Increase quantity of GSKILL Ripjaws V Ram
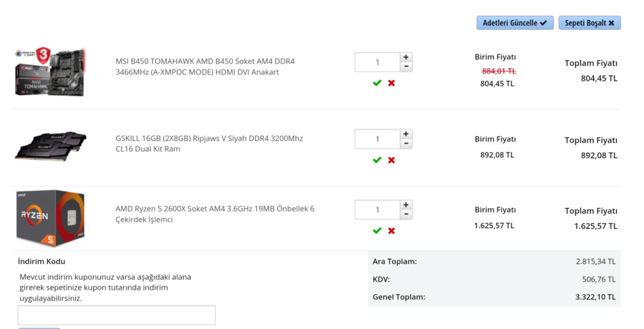 (x=406, y=134)
